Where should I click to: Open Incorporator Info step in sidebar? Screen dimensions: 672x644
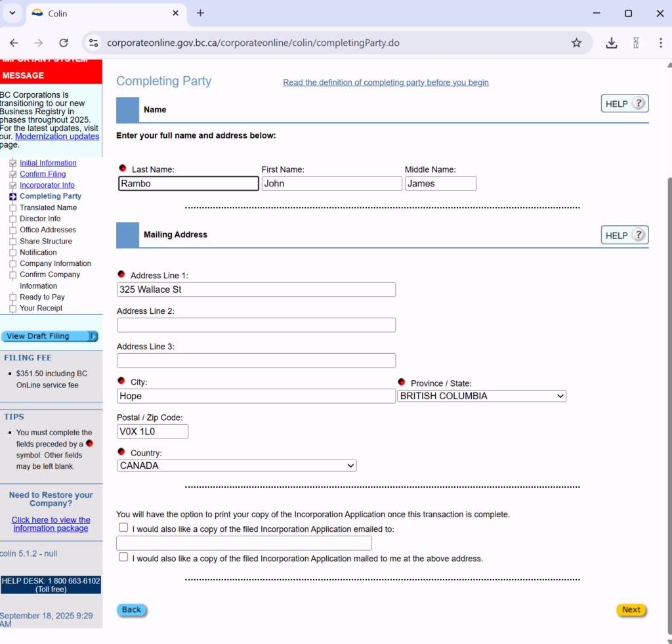(47, 185)
